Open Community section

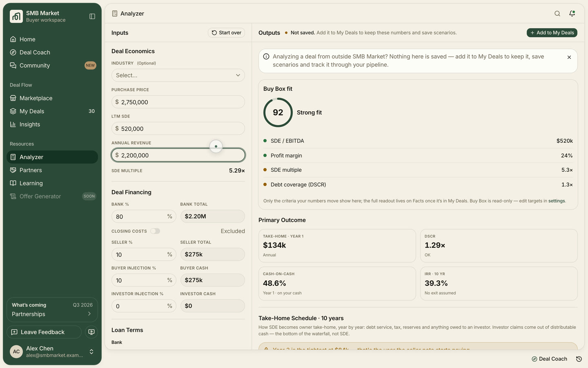52,65
